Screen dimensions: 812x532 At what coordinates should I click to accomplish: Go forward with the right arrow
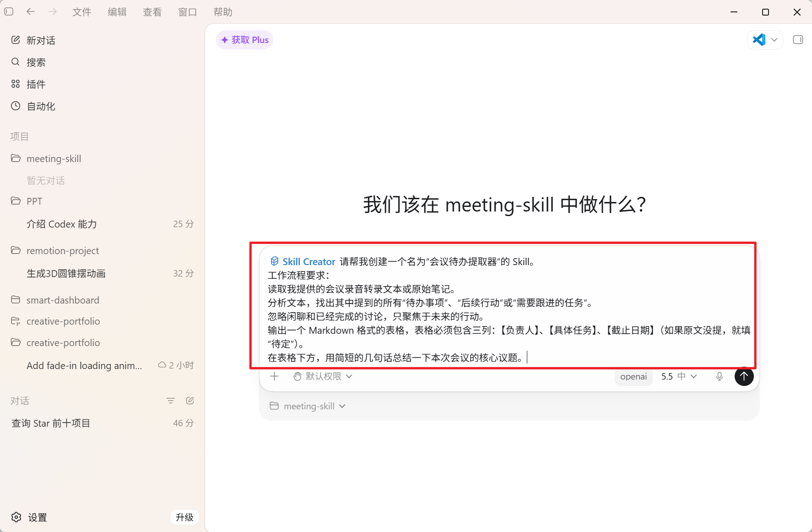tap(53, 11)
